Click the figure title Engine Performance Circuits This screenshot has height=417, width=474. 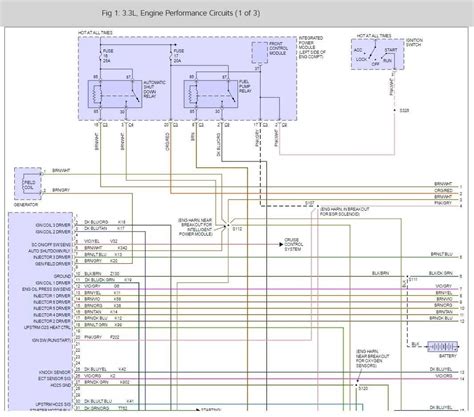tap(181, 13)
